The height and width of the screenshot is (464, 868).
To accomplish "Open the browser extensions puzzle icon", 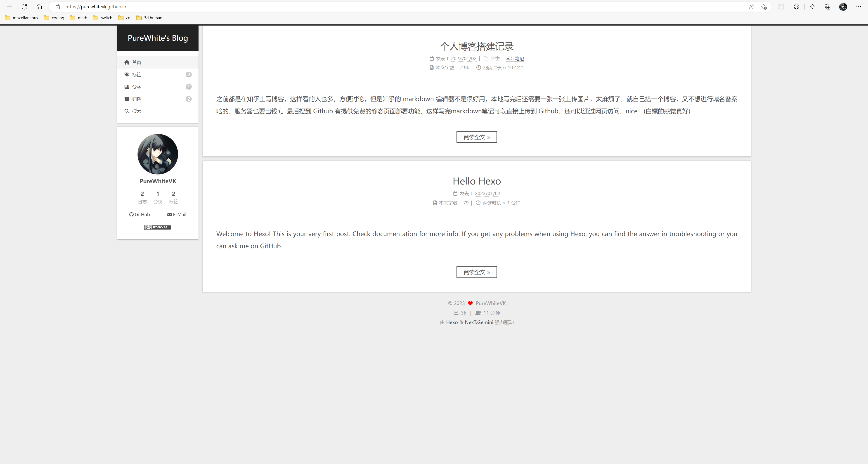I will (796, 6).
